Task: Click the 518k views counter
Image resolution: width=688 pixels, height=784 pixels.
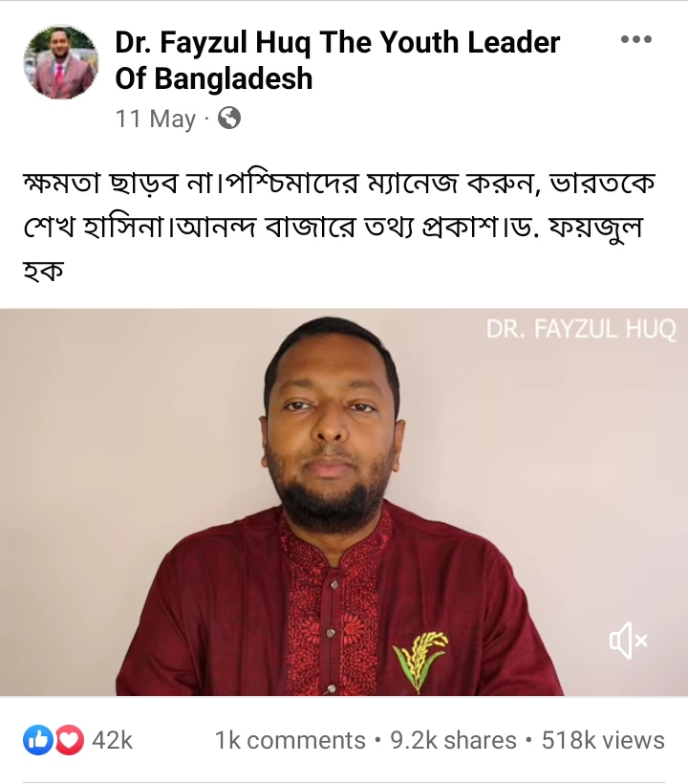Action: click(603, 741)
